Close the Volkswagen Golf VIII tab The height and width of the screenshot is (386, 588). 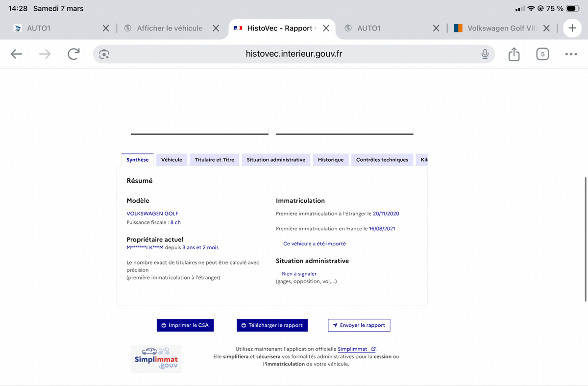click(547, 28)
